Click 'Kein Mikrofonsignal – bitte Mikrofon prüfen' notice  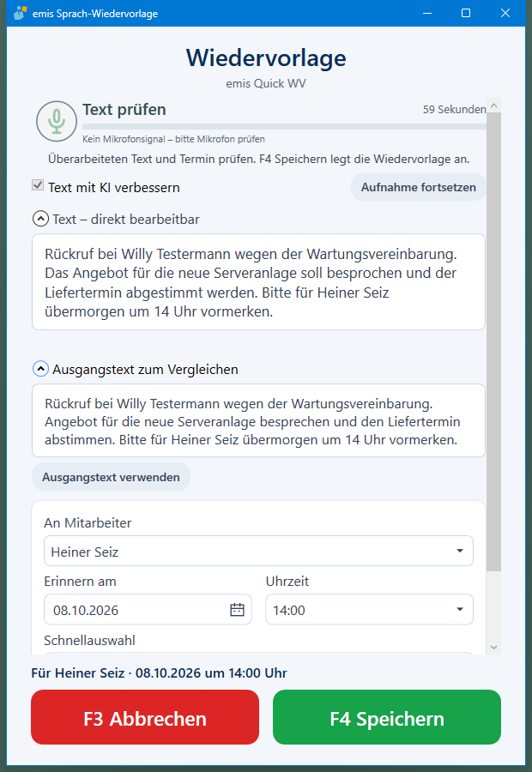point(173,139)
